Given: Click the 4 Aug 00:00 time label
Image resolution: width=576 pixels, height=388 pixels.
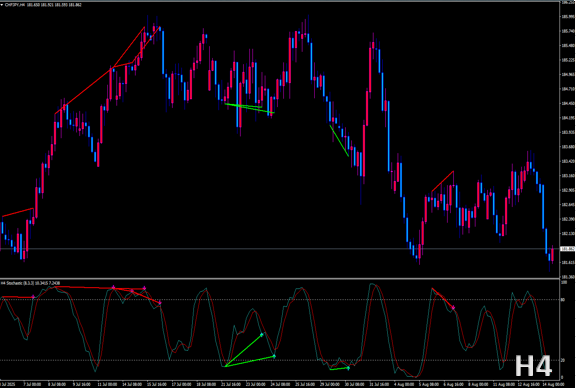Looking at the screenshot, I should pos(404,384).
